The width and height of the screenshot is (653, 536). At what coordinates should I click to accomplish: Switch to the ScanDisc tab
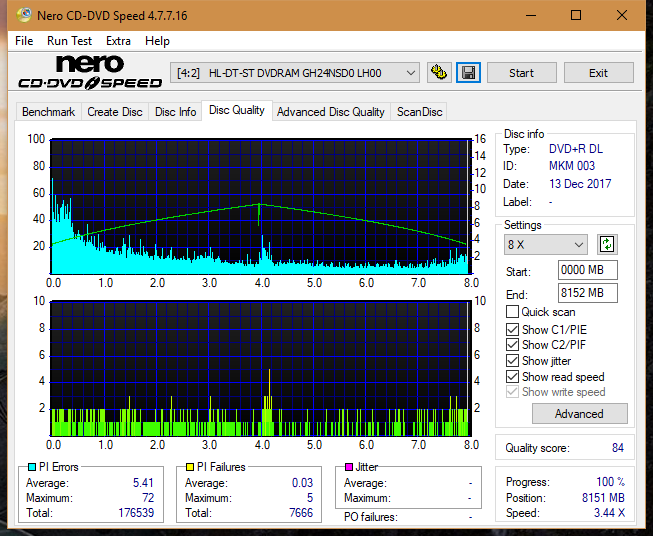[419, 112]
